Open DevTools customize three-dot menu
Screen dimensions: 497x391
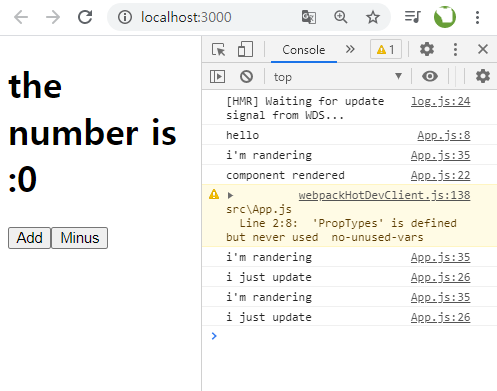click(x=455, y=49)
